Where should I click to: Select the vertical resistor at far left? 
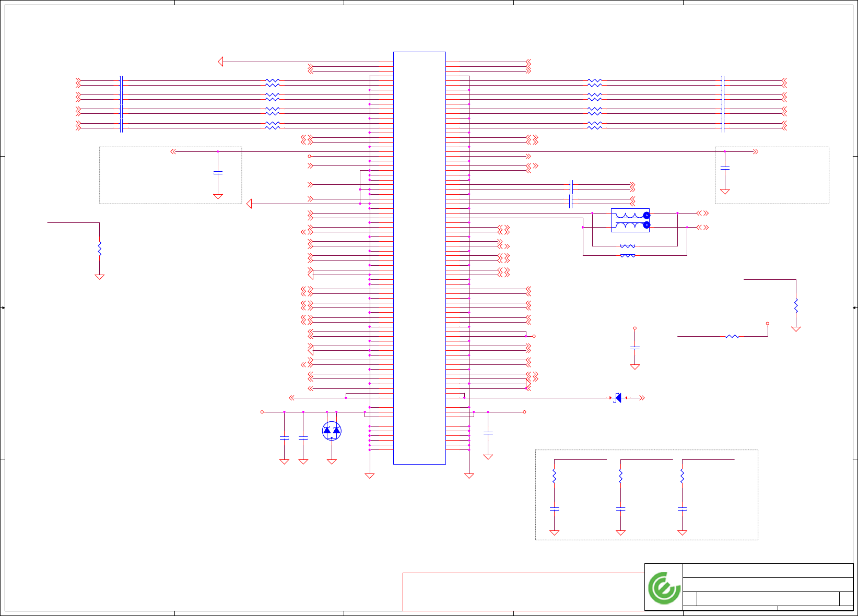click(99, 248)
